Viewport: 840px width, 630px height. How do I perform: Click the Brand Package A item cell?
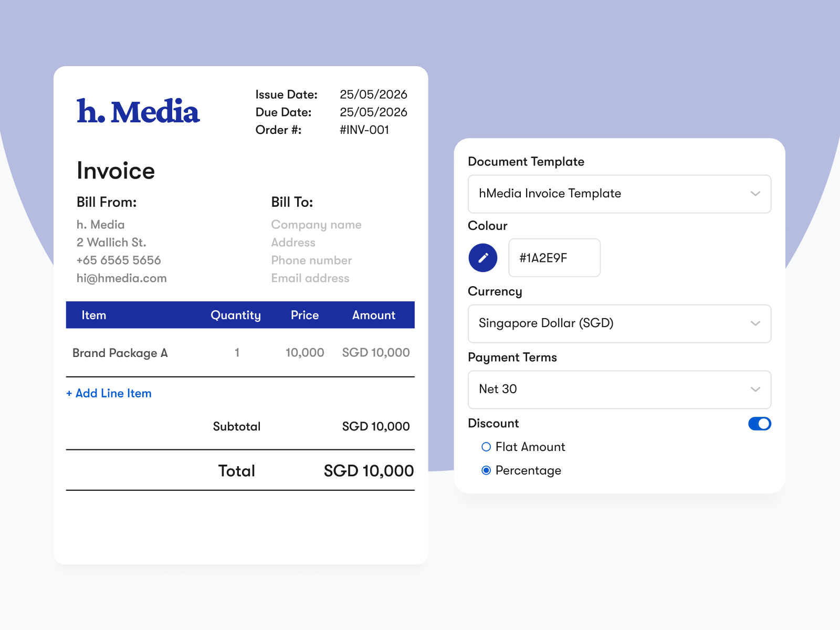[x=120, y=353]
